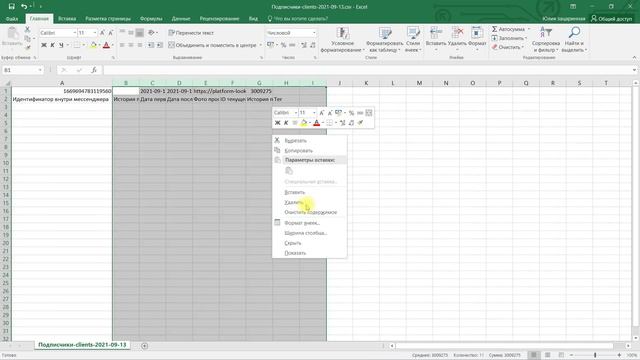Toggle bottom vertical alignment in ribbon
Viewport: 640px width, 360px height.
[140, 33]
